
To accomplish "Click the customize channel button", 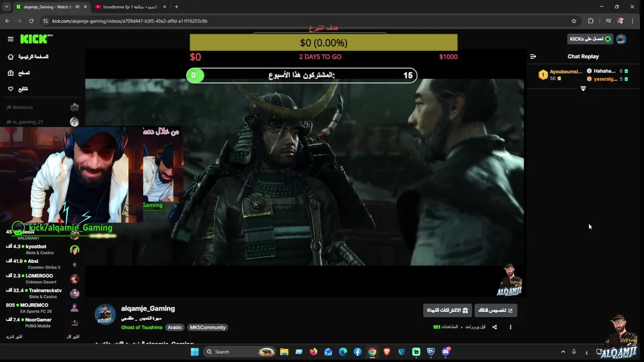I will coord(496,310).
